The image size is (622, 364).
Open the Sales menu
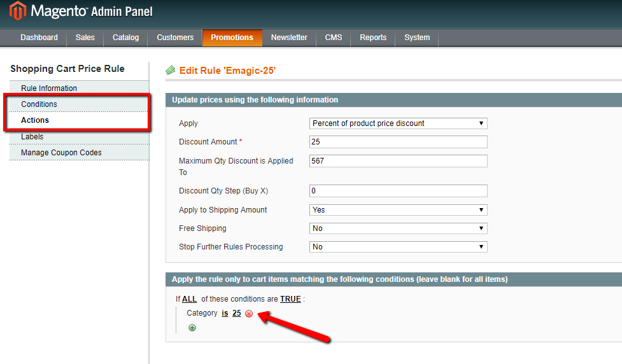click(x=85, y=38)
